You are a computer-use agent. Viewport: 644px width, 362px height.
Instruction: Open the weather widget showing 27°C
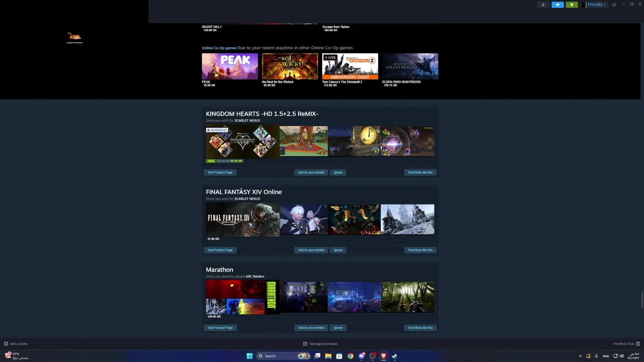[17, 356]
